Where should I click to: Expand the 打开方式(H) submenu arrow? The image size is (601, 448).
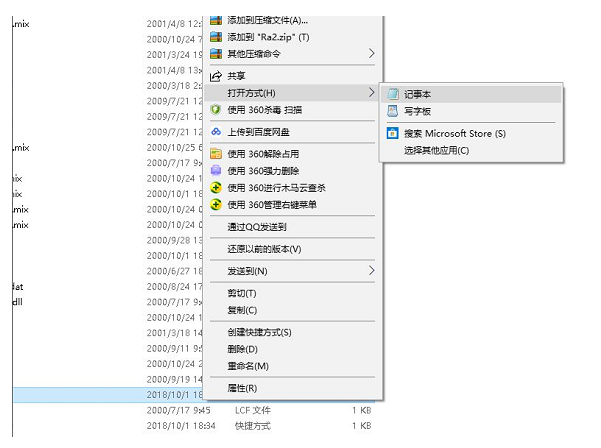[x=372, y=92]
